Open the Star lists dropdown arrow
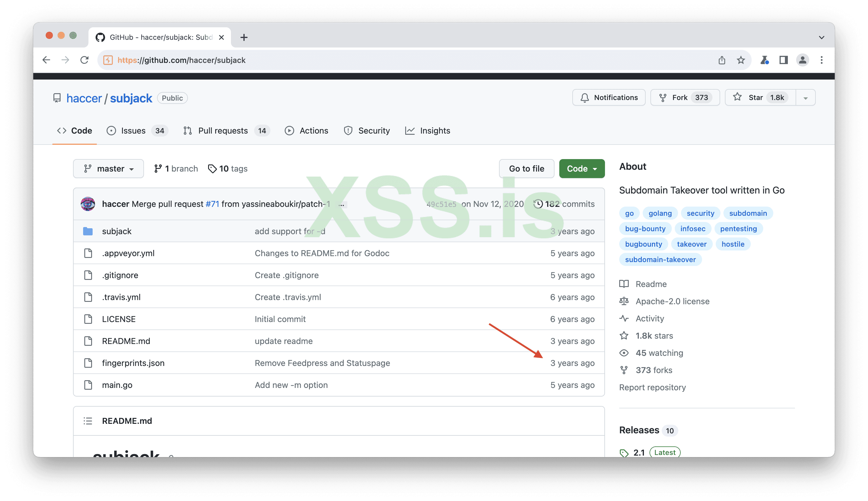This screenshot has height=501, width=868. 805,98
